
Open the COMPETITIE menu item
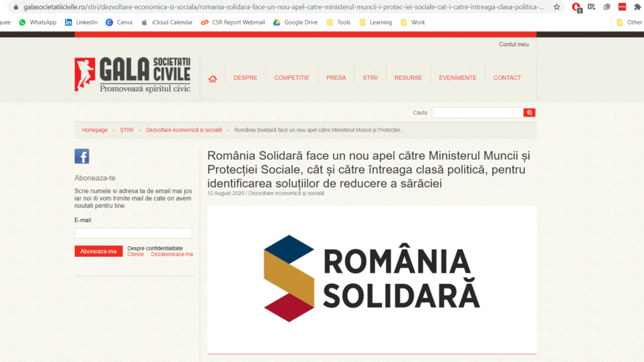tap(292, 77)
